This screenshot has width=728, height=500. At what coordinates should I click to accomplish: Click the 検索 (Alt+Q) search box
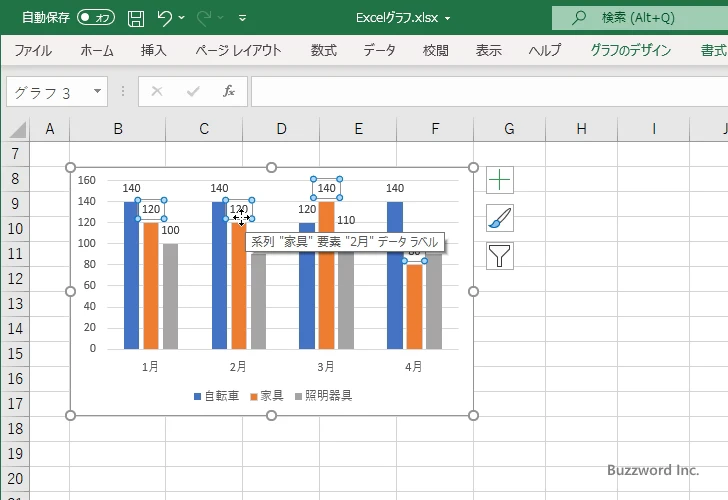click(x=640, y=18)
